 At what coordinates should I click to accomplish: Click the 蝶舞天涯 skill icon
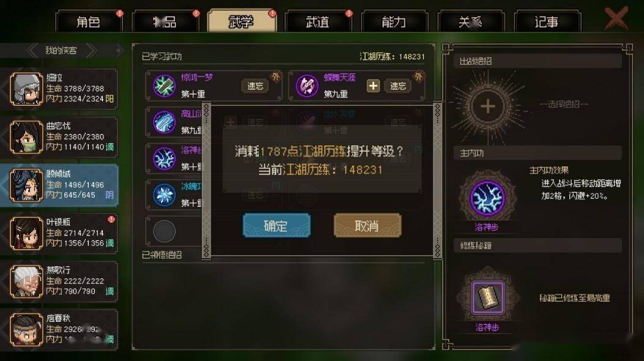(x=307, y=86)
